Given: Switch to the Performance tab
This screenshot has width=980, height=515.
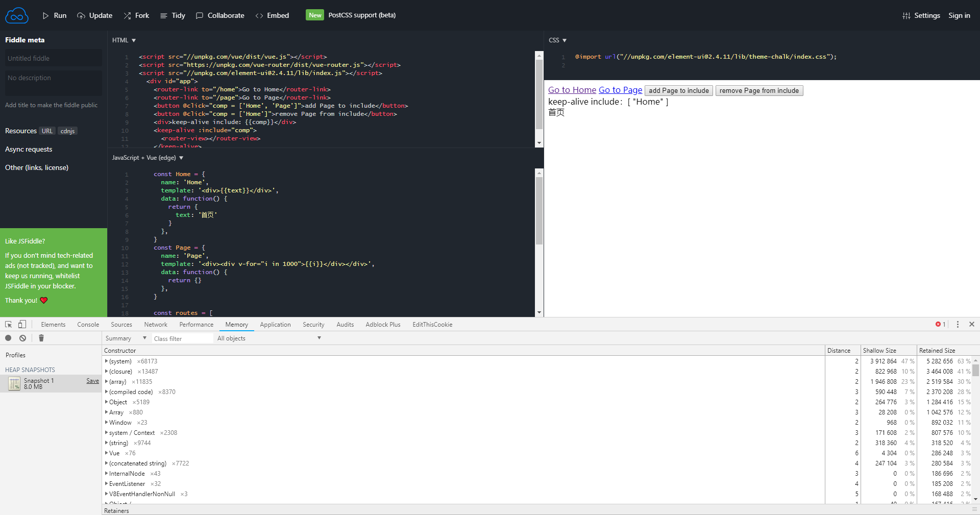Looking at the screenshot, I should [x=197, y=325].
